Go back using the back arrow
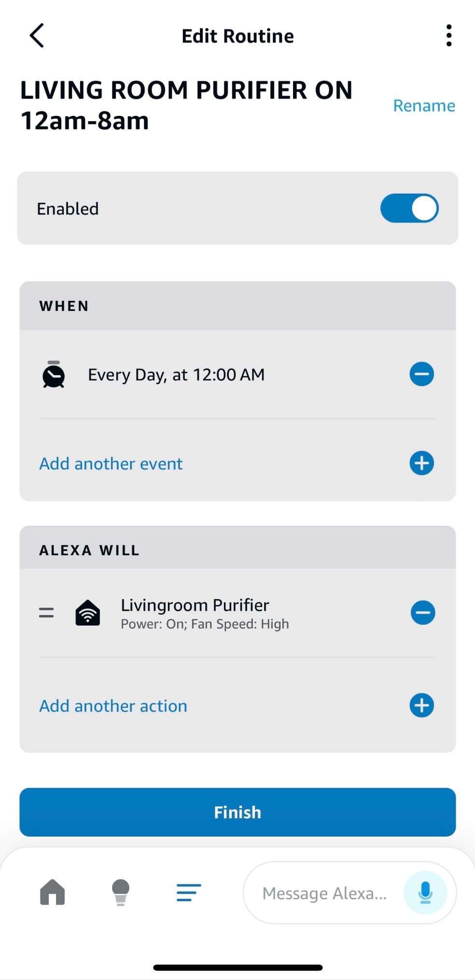Viewport: 475px width, 980px height. pyautogui.click(x=37, y=36)
